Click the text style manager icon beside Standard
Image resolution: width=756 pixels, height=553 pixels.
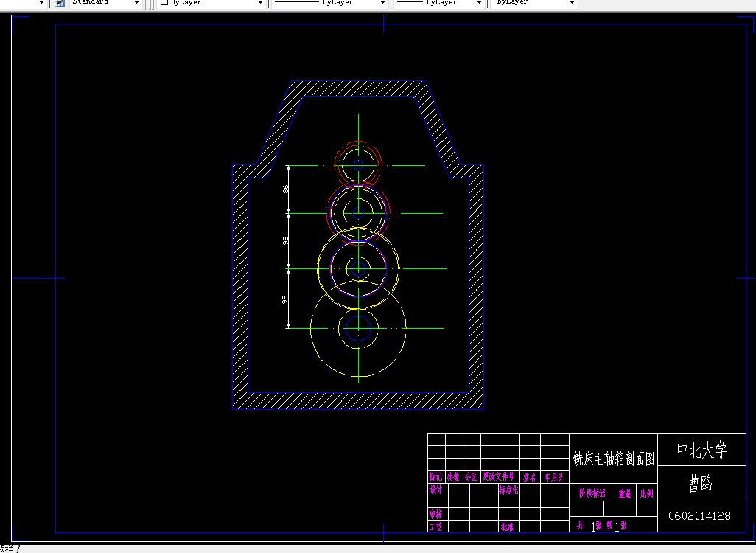(x=59, y=3)
